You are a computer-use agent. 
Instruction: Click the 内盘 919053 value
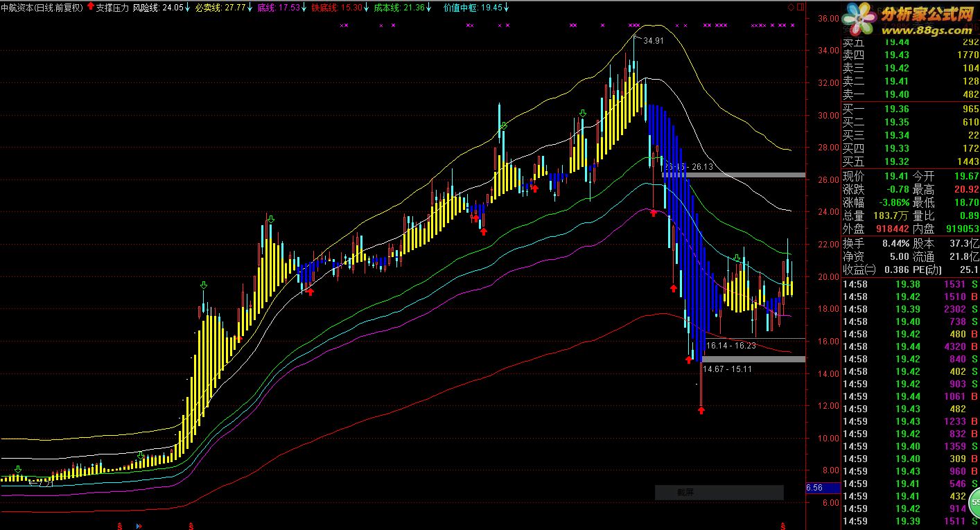[x=962, y=229]
